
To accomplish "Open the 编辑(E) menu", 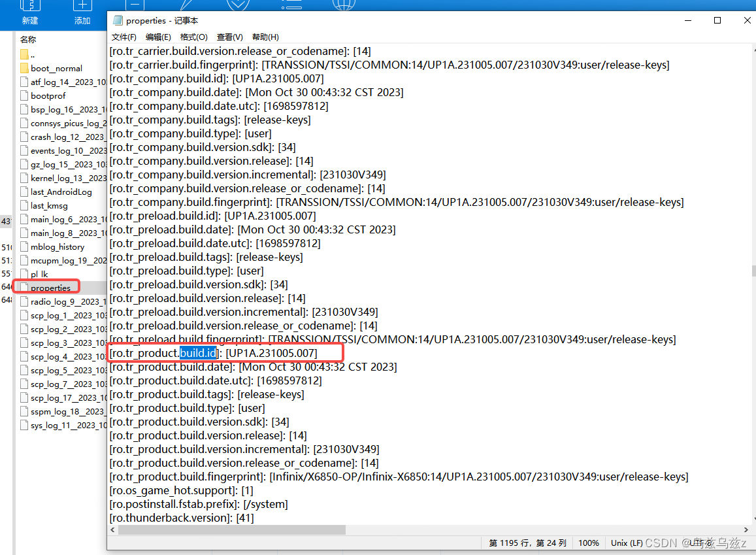I will 158,37.
